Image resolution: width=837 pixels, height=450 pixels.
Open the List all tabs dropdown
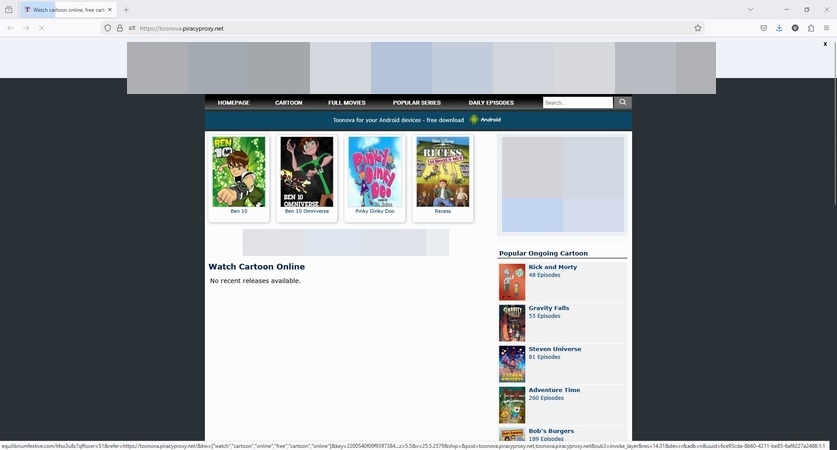751,10
